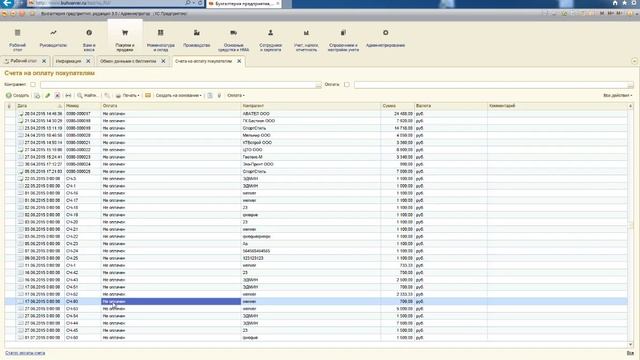Click the cancel search toolbar icon
The height and width of the screenshot is (360, 640).
(107, 96)
